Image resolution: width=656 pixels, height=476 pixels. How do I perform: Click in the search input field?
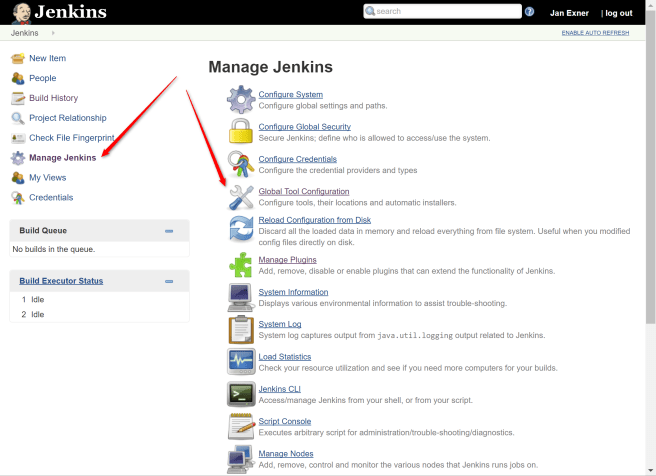[445, 12]
